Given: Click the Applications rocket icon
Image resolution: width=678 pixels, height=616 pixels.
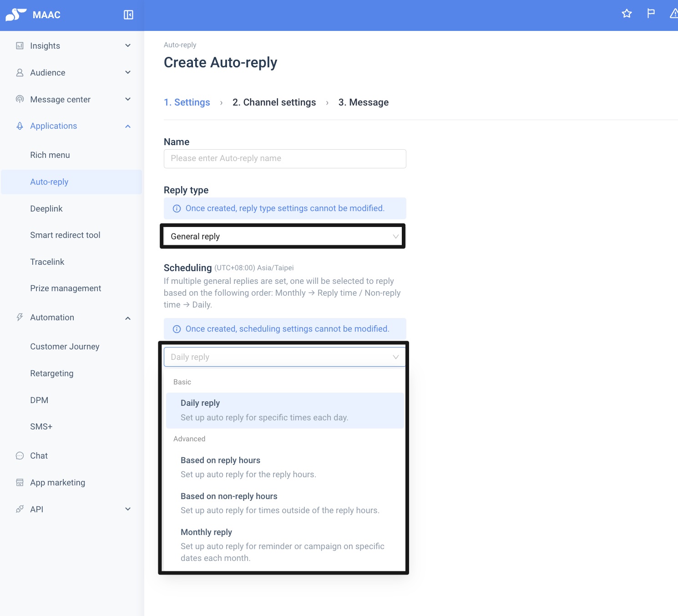Looking at the screenshot, I should 20,126.
